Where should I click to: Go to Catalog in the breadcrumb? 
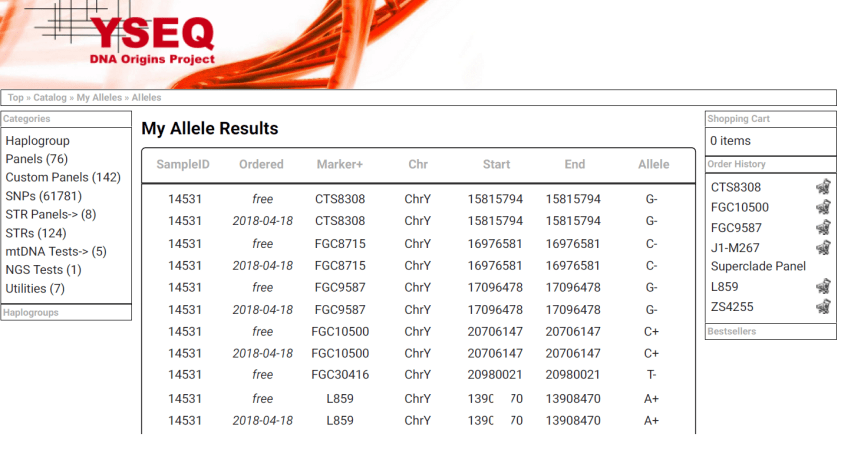(x=50, y=98)
